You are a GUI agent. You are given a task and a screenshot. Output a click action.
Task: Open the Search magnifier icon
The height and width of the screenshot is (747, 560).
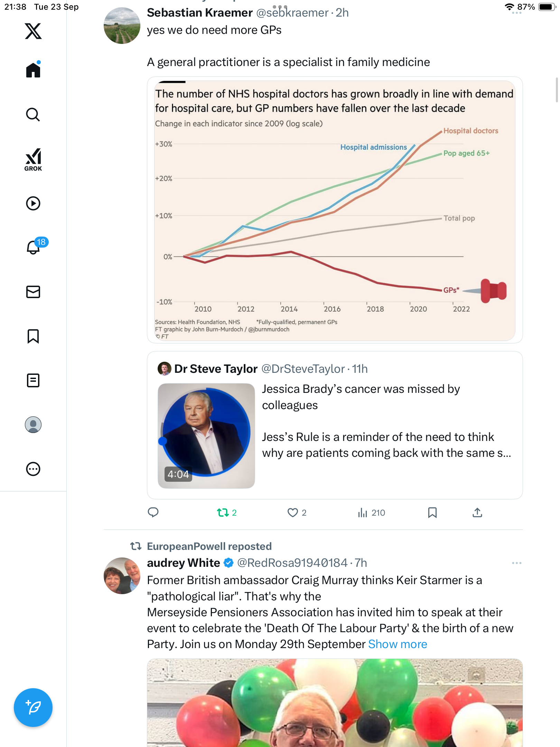[33, 114]
